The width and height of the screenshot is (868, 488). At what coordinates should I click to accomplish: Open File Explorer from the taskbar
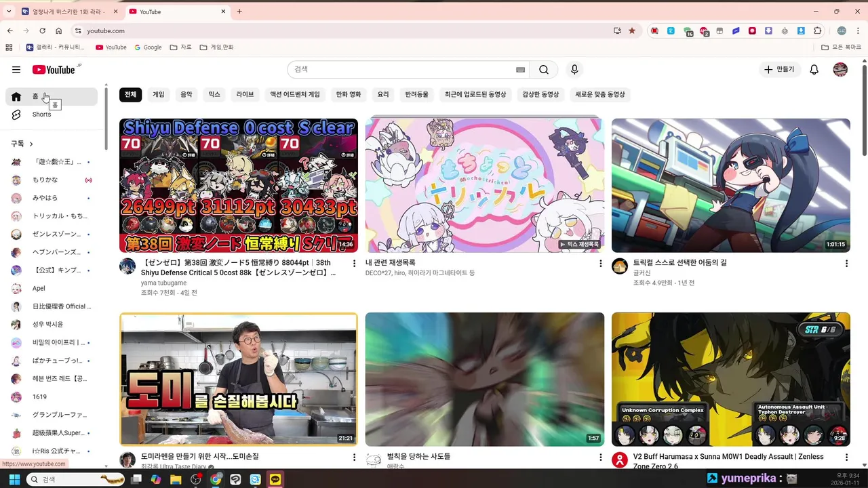(176, 479)
